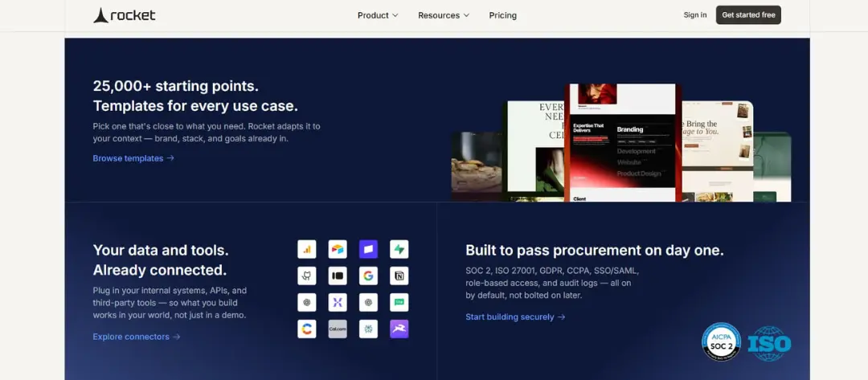Click Start building securely link
The width and height of the screenshot is (868, 380).
[515, 317]
